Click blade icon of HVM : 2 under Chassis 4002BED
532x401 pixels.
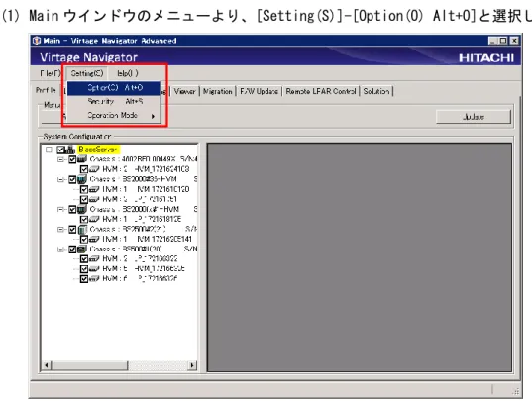[x=94, y=169]
